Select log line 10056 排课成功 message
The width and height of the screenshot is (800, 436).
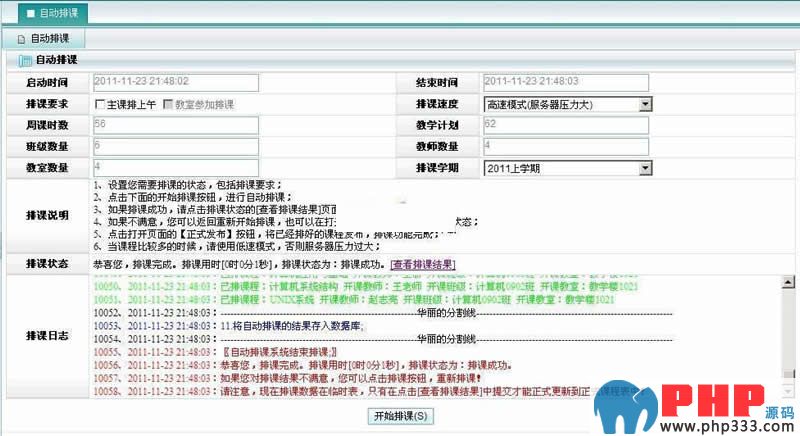pyautogui.click(x=303, y=366)
